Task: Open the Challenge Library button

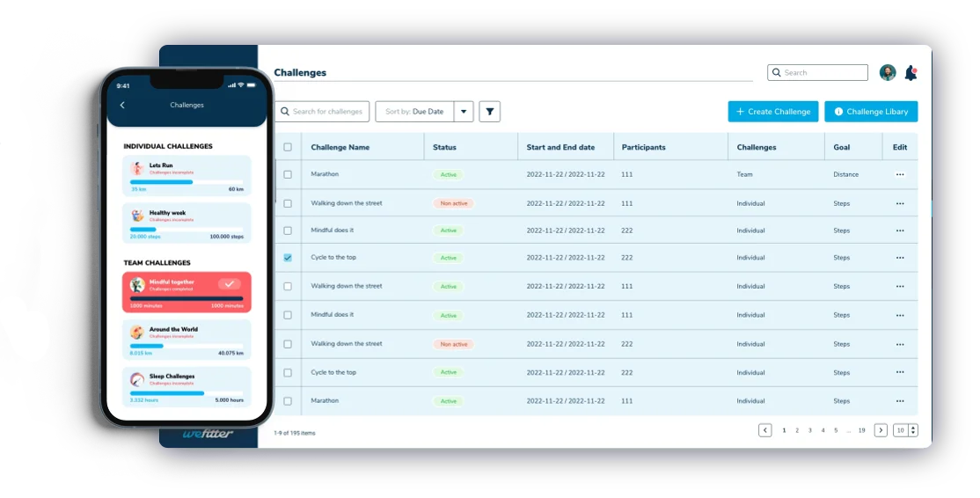Action: [871, 112]
